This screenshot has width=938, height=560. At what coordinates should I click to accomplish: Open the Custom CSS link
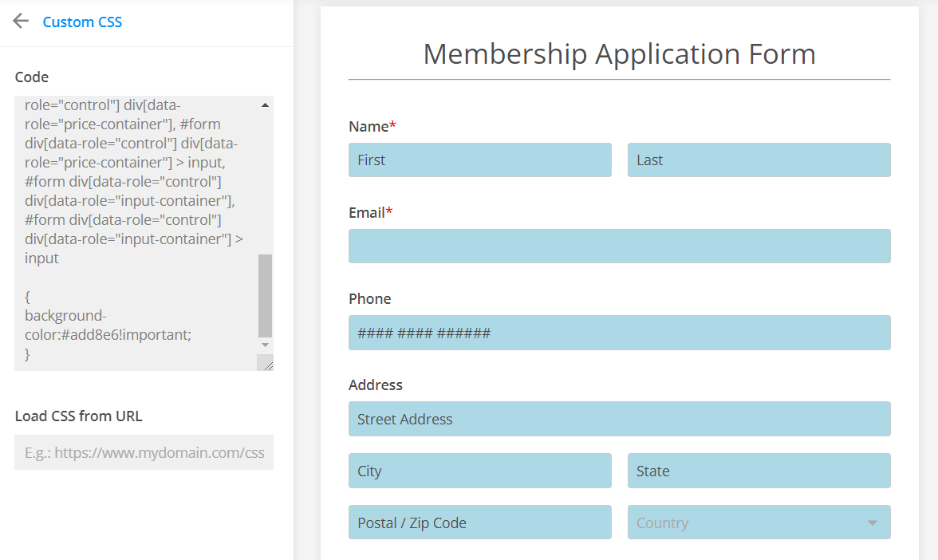click(x=82, y=22)
